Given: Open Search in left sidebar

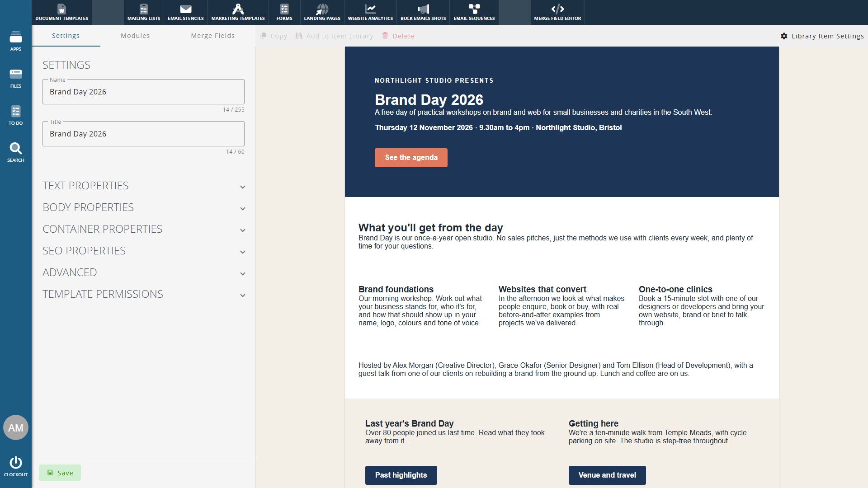Looking at the screenshot, I should (16, 152).
